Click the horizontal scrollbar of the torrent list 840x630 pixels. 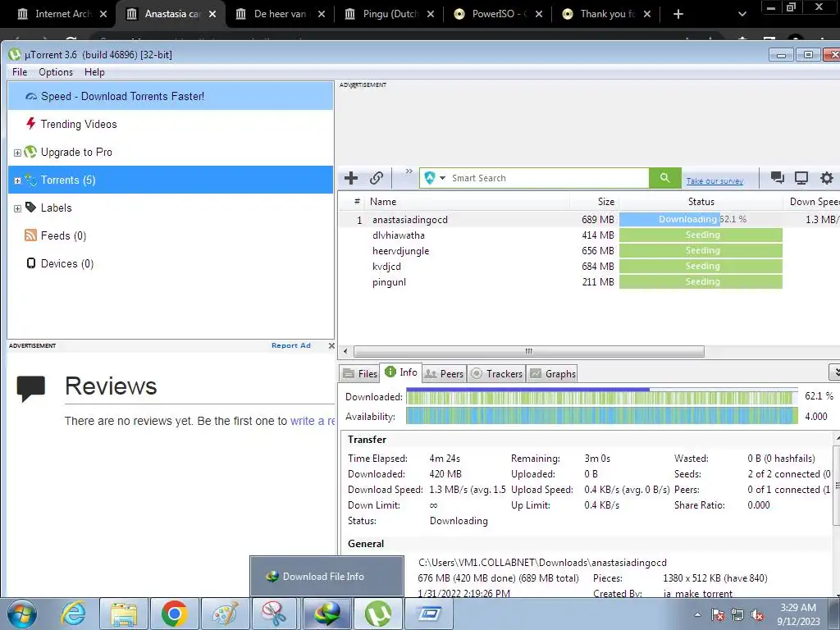point(529,351)
